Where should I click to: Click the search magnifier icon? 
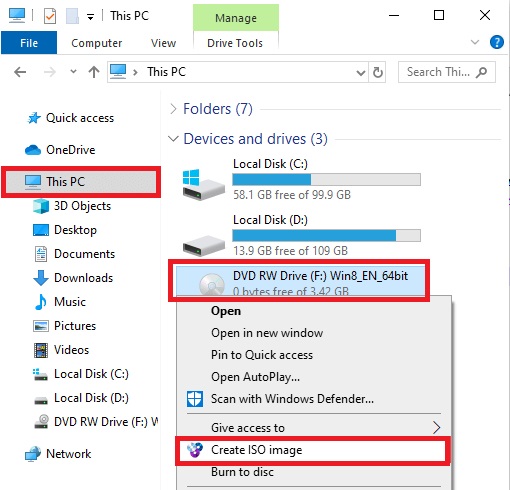tap(481, 72)
